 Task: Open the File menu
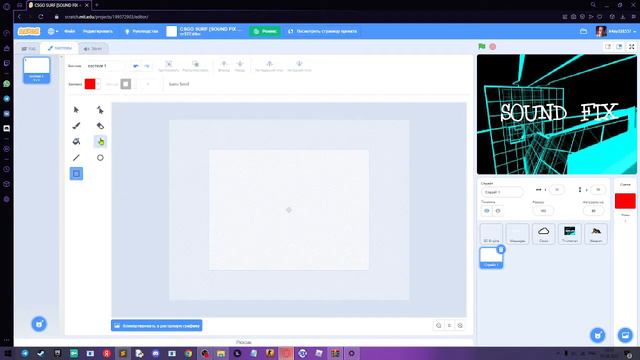[69, 31]
